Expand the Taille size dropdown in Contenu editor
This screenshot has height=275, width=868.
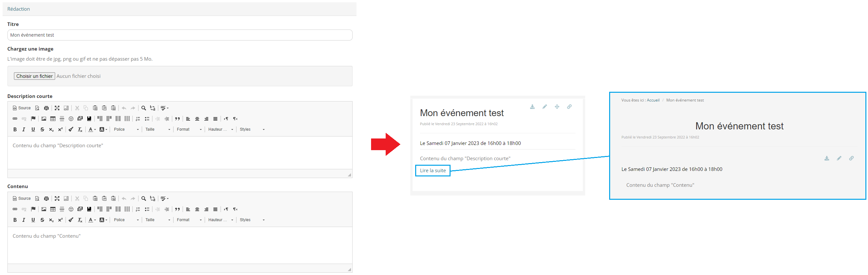158,220
